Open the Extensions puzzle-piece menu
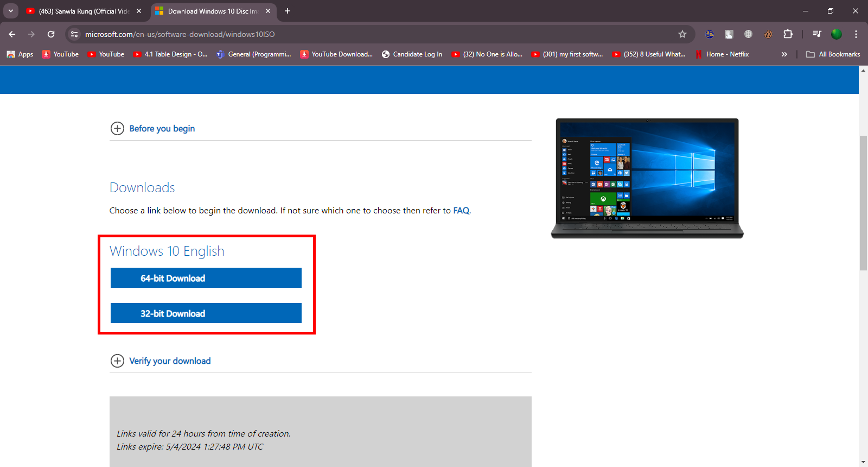This screenshot has height=467, width=868. (x=788, y=34)
